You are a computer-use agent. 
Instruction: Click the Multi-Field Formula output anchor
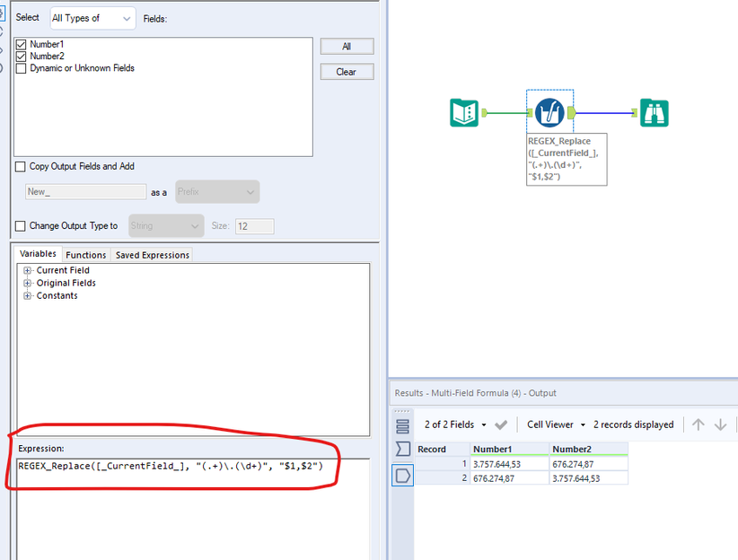point(571,112)
